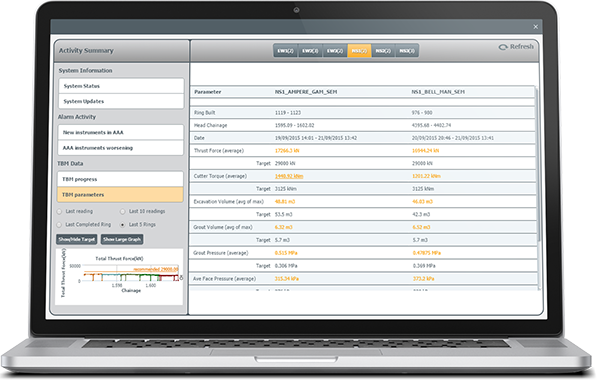Click the underlined Cutter Torque value link
Image resolution: width=600 pixels, height=381 pixels.
(x=289, y=176)
